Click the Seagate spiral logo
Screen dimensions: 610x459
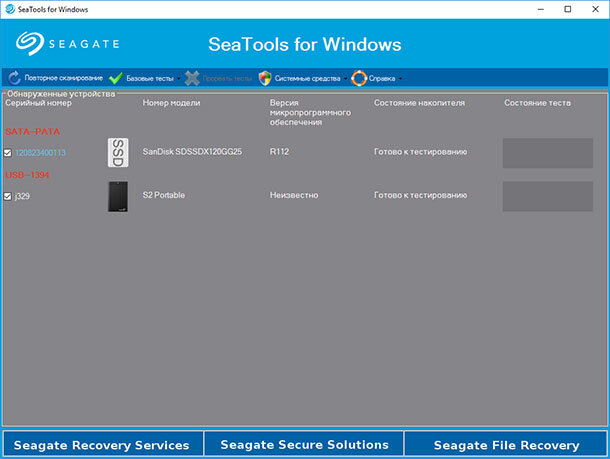[x=30, y=44]
